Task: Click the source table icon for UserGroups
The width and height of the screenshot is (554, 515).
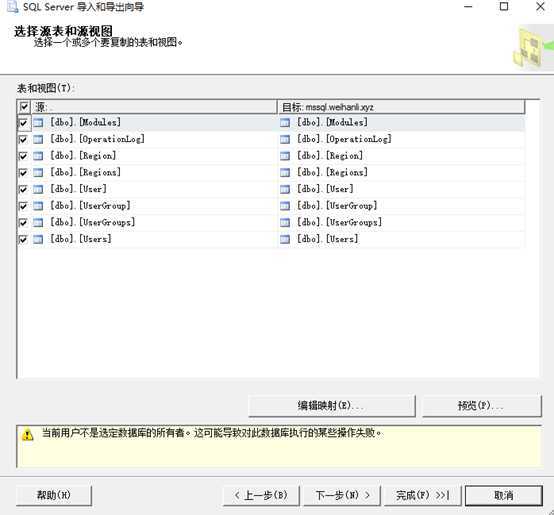Action: 38,222
